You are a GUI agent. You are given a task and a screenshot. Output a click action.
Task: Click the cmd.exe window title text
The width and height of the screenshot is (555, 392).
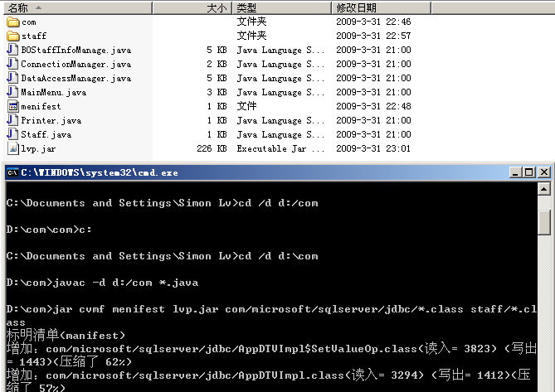tap(100, 172)
